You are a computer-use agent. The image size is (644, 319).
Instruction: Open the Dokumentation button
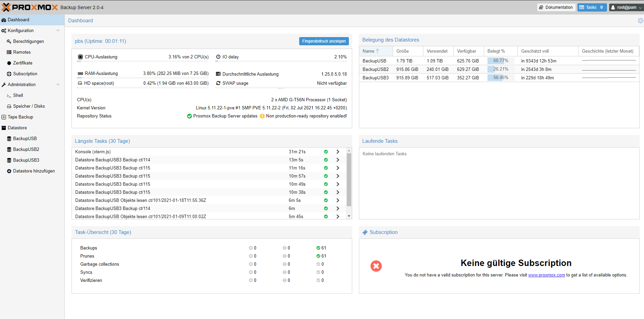tap(556, 7)
